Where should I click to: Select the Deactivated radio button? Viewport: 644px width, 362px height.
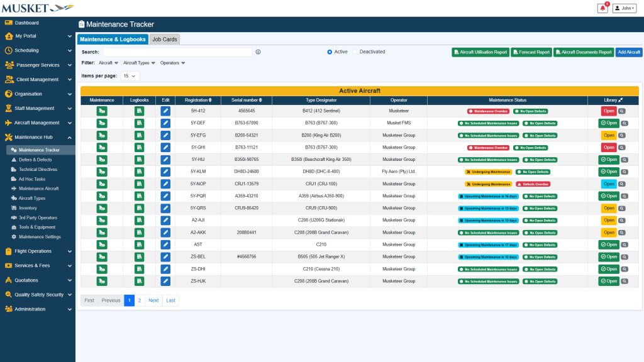click(355, 52)
